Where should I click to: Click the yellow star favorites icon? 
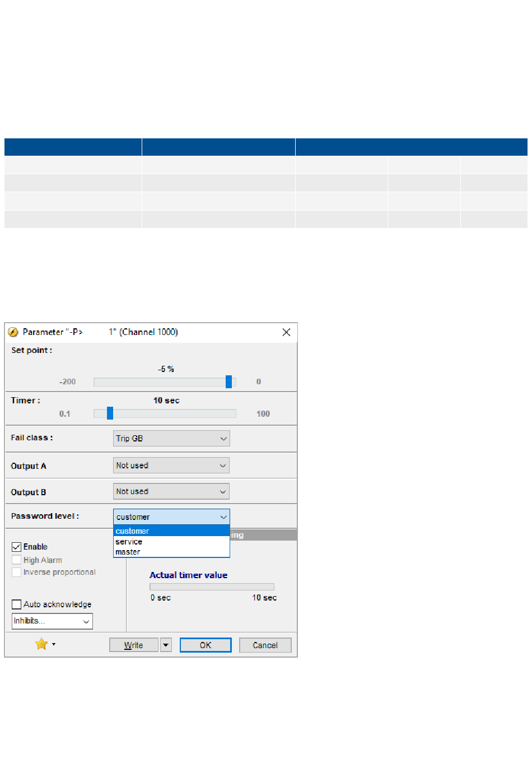[x=41, y=644]
